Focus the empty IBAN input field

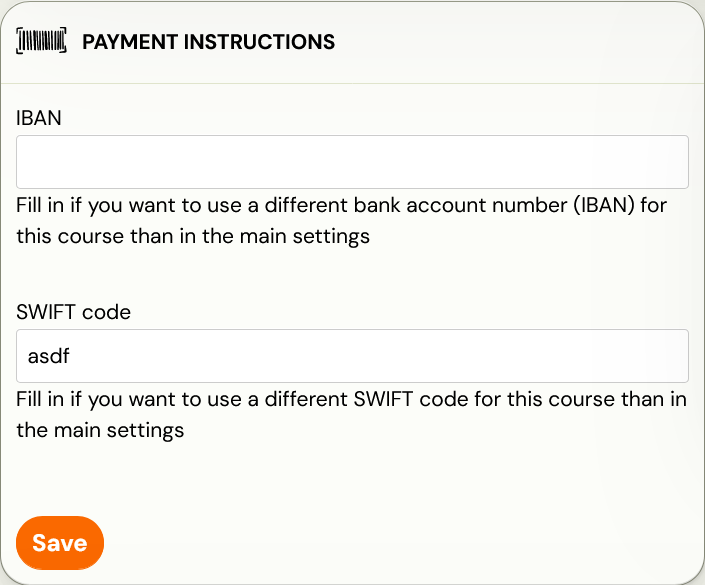tap(352, 162)
